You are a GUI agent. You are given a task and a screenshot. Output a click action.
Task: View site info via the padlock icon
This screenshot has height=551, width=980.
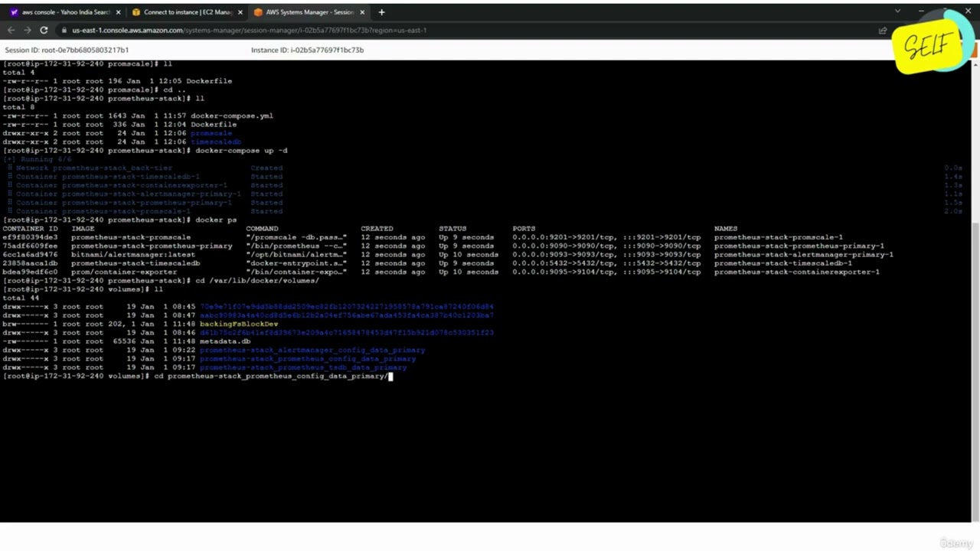click(65, 31)
